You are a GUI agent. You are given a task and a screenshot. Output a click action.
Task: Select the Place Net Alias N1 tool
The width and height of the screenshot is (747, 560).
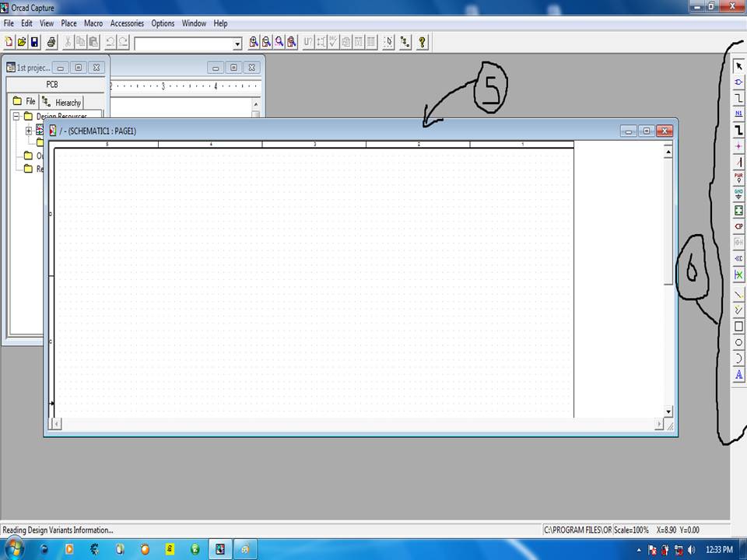738,114
